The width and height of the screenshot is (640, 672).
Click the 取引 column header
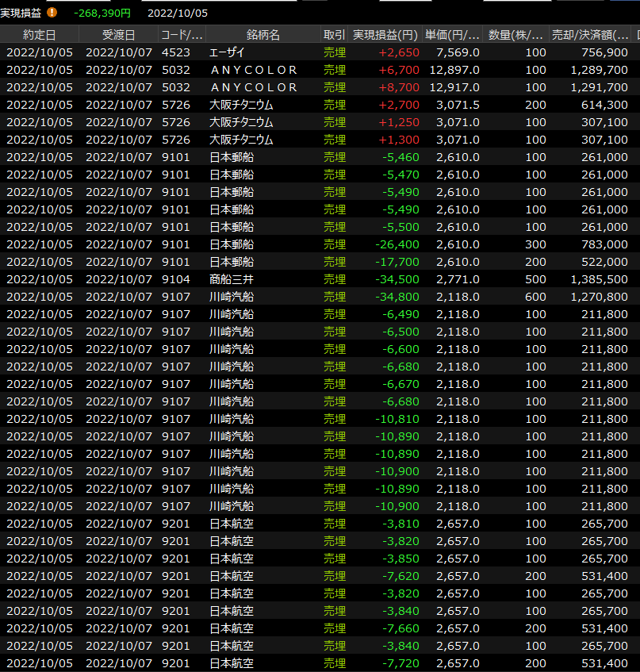(334, 35)
